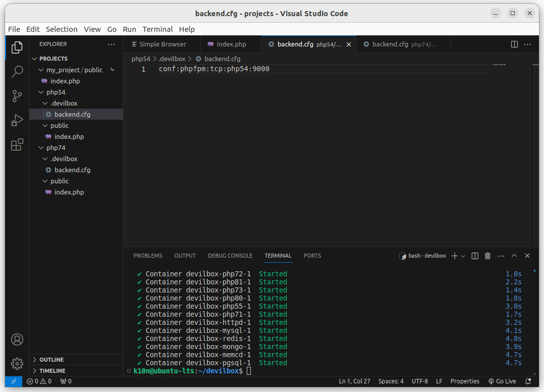The width and height of the screenshot is (544, 392).
Task: Open the Manage gear icon
Action: 17,363
